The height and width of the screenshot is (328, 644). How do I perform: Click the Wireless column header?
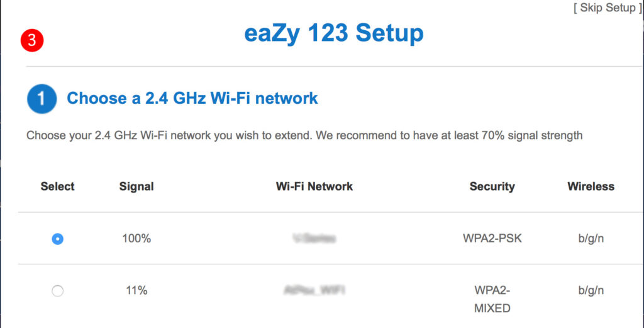pyautogui.click(x=591, y=186)
